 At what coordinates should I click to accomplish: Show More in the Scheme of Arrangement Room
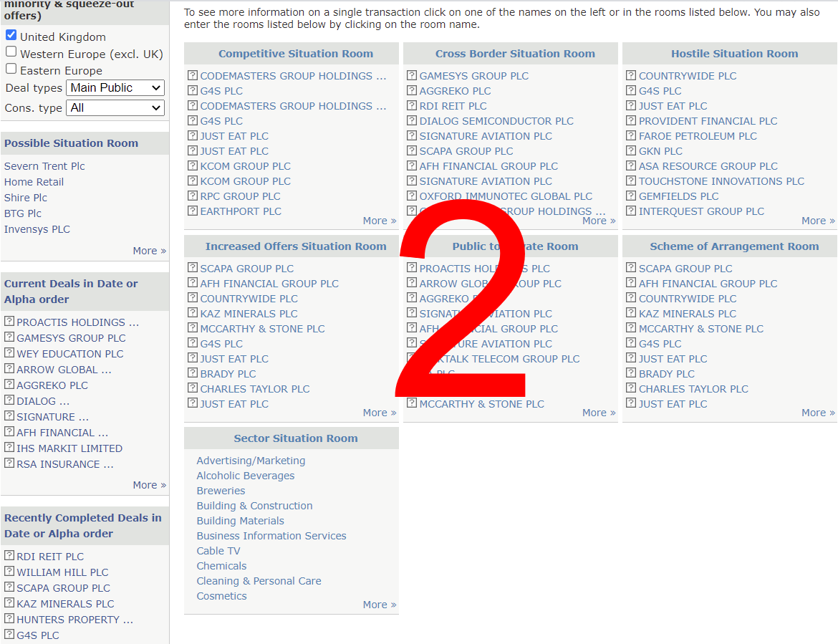[x=818, y=413]
